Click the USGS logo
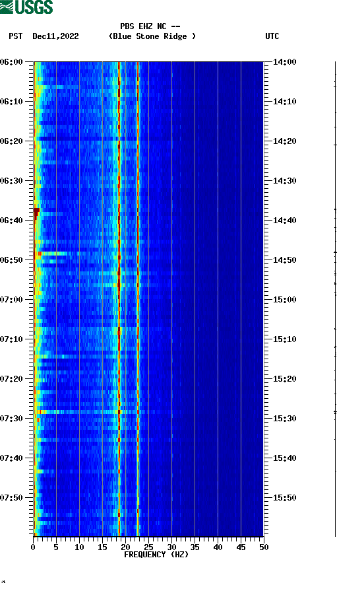The image size is (364, 589). [26, 7]
